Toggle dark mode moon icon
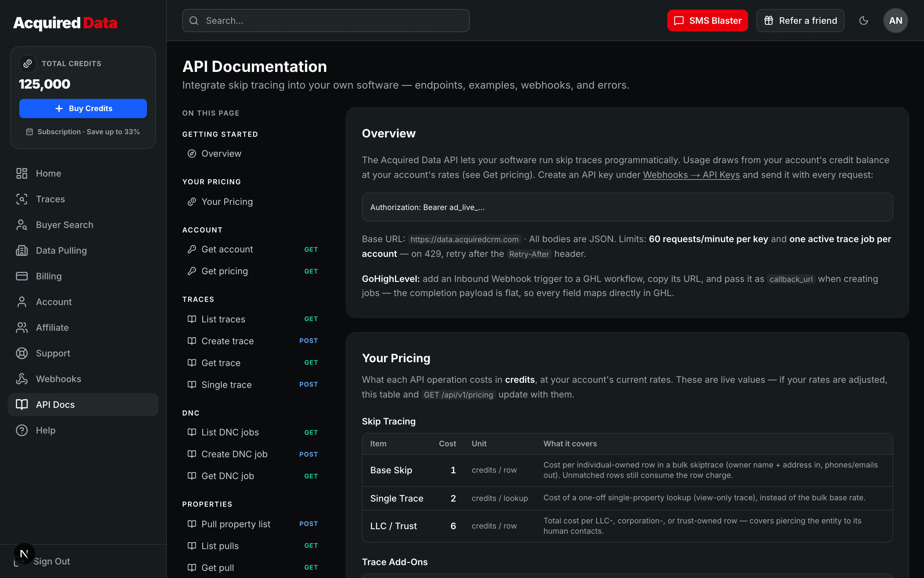This screenshot has height=578, width=924. coord(863,21)
